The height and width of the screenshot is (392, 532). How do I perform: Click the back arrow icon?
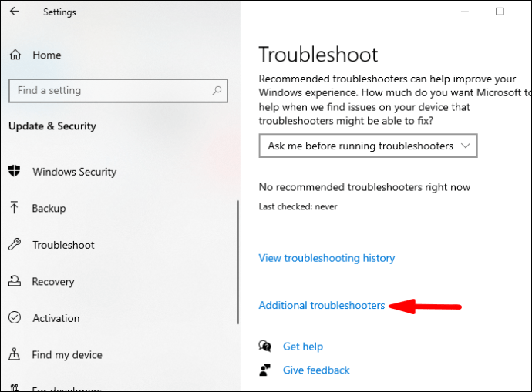15,12
